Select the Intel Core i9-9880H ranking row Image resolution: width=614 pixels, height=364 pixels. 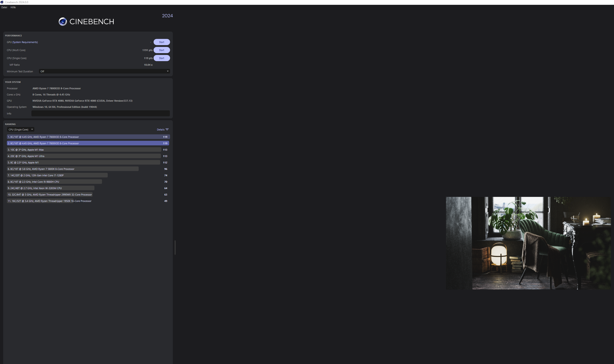(x=55, y=182)
